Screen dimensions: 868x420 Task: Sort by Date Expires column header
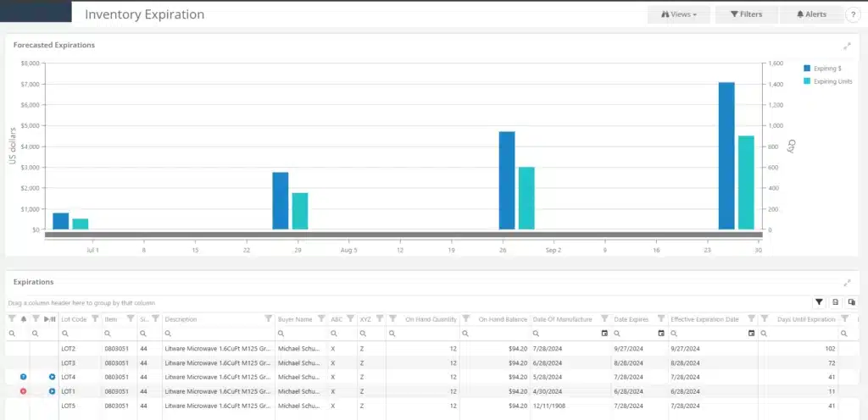click(631, 319)
